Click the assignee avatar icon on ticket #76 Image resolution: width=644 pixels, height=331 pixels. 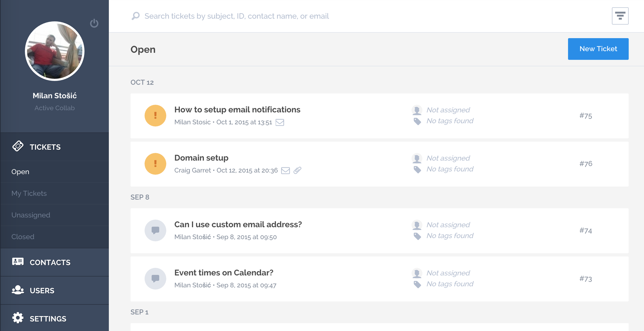pos(417,158)
